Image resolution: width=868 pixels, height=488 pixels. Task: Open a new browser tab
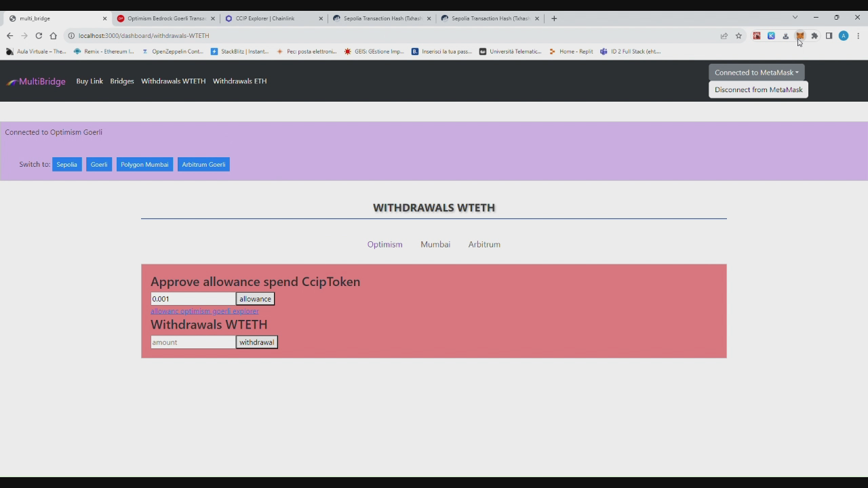click(x=554, y=18)
